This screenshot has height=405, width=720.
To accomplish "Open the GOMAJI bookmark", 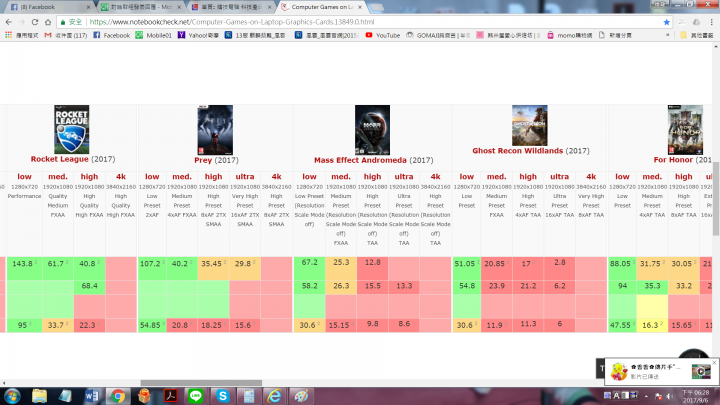I will [x=438, y=35].
